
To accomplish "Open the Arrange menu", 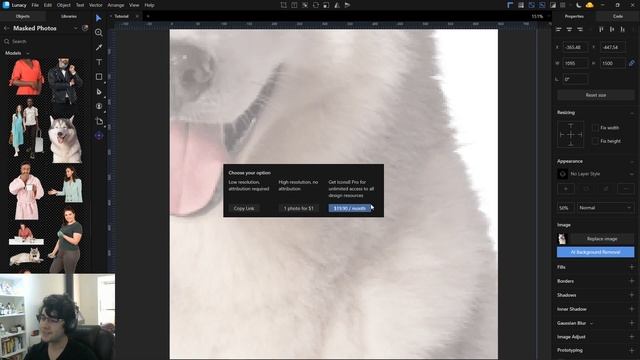I will [116, 5].
